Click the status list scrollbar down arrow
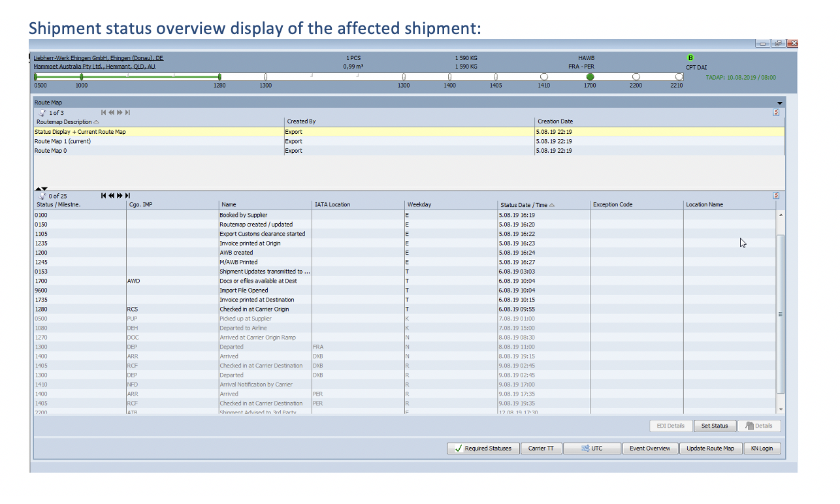840x504 pixels. [781, 409]
